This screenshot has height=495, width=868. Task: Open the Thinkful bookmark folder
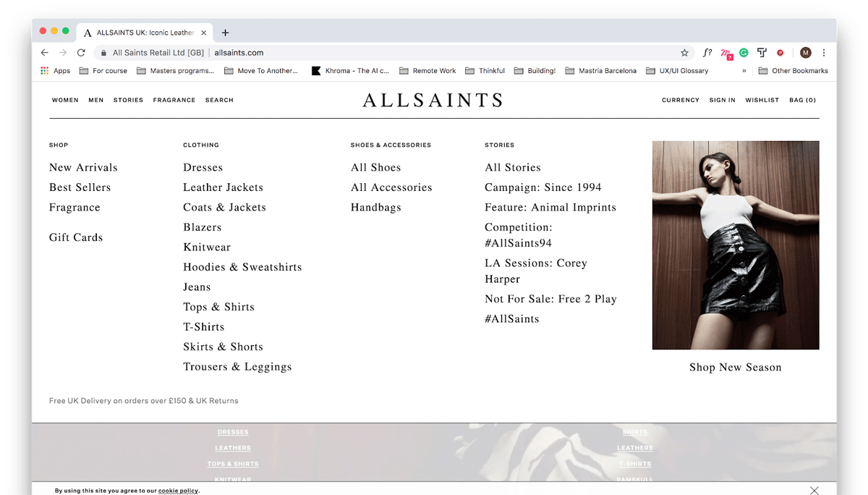pyautogui.click(x=485, y=71)
